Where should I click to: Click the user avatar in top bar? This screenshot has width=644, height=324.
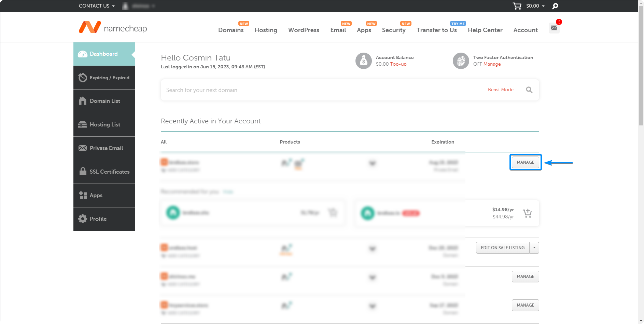coord(125,6)
